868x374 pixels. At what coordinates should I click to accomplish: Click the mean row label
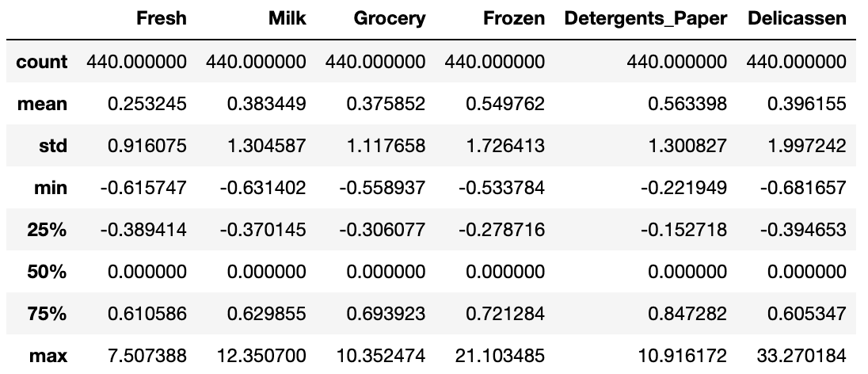46,104
